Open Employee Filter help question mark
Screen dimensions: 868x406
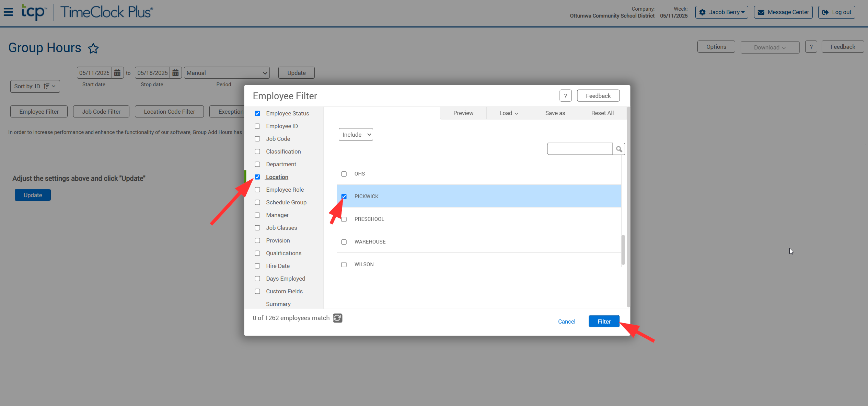coord(565,96)
